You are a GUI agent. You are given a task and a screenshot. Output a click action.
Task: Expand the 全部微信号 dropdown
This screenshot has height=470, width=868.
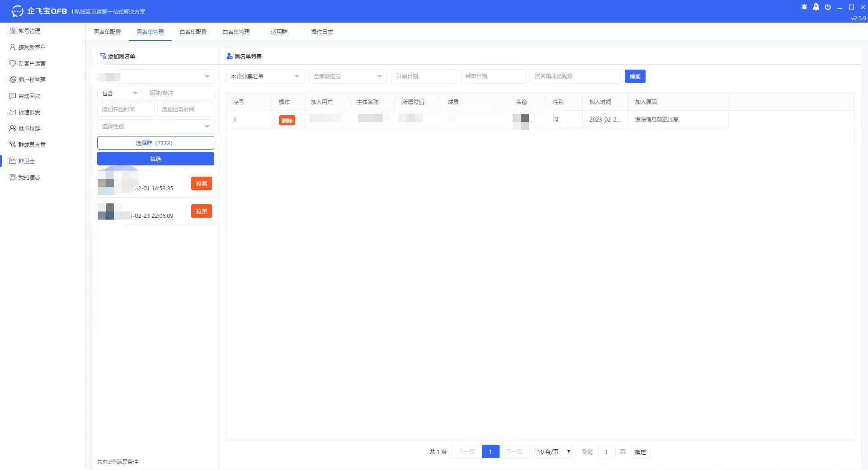(348, 76)
